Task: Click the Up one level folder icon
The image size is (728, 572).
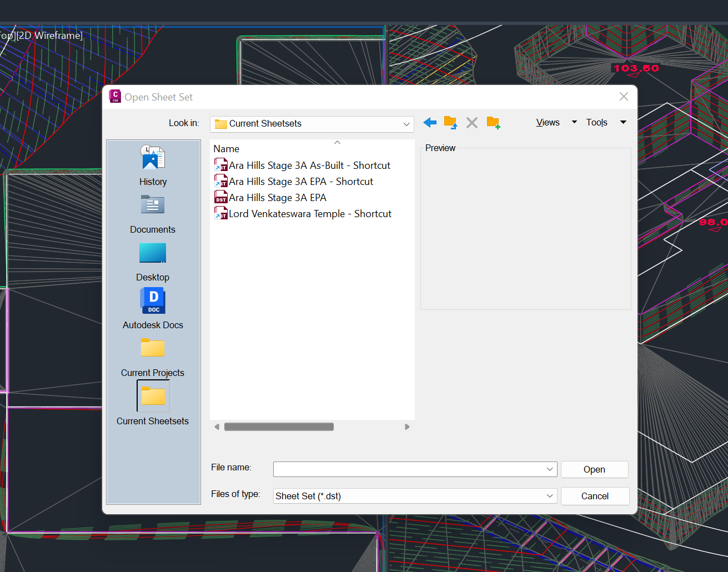Action: coord(450,123)
